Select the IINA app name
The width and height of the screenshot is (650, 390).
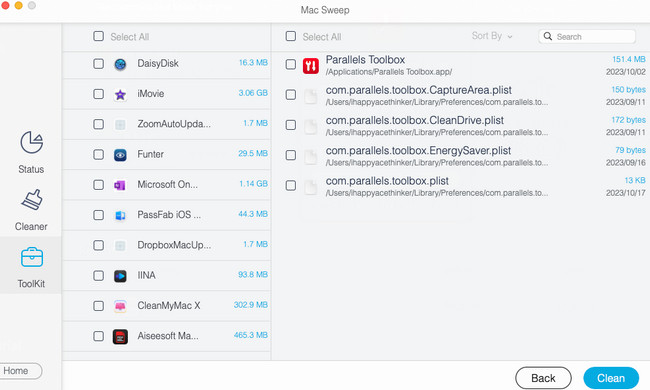click(x=146, y=275)
